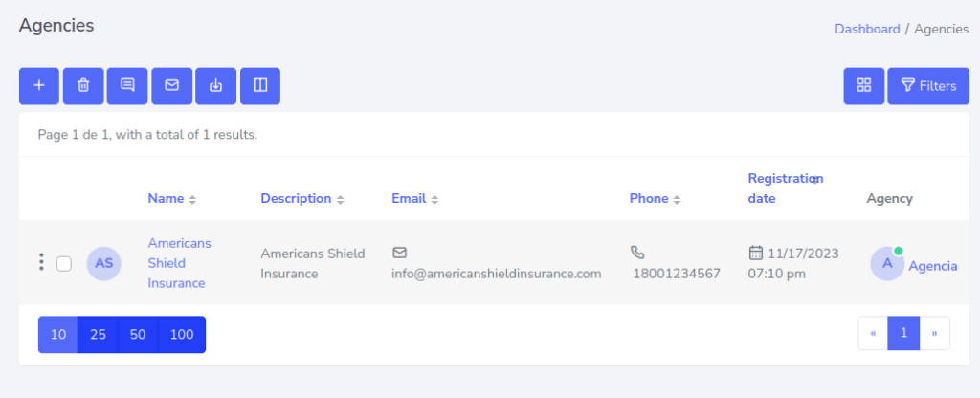Click next page arrow in pagination
This screenshot has height=398, width=980.
click(x=934, y=333)
